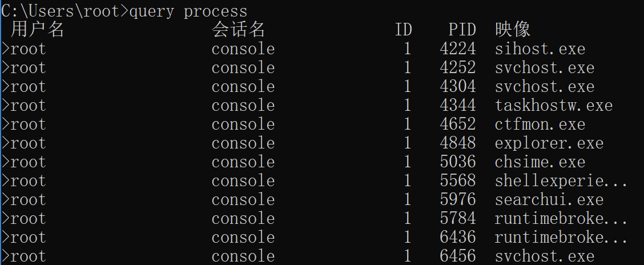Select the ctfmon.exe process entry
This screenshot has height=265, width=644.
pos(540,125)
